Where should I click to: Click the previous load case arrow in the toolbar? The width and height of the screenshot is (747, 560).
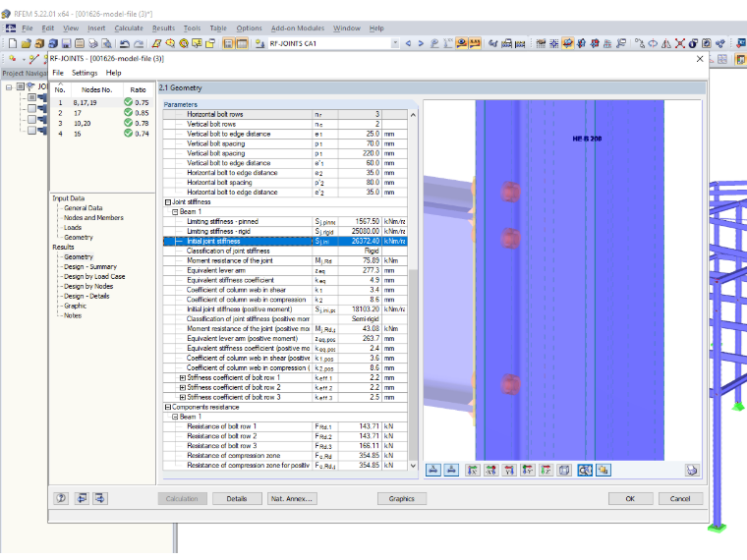408,43
